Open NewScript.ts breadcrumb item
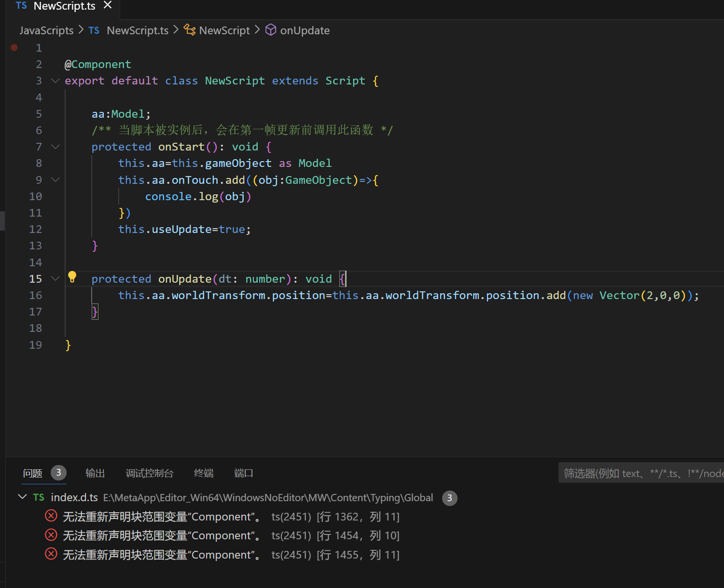 pos(138,30)
